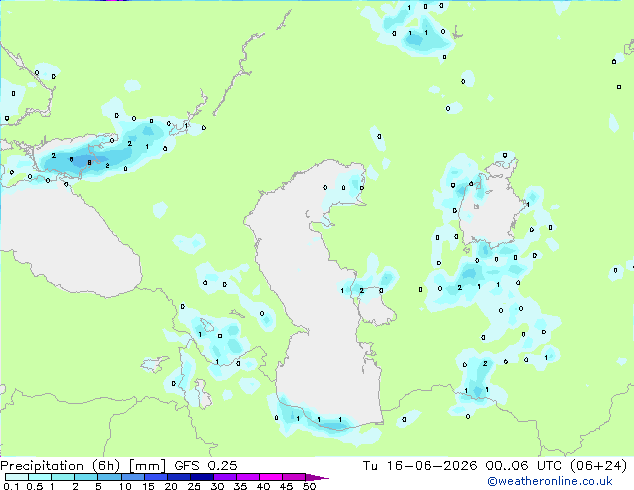Click the 20–25 mm legend color swatch
634x490 pixels.
click(178, 477)
